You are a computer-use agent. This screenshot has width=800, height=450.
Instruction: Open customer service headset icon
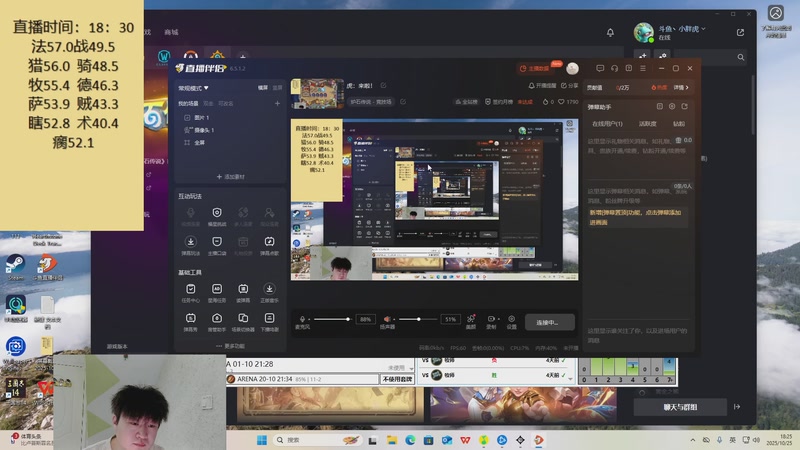[614, 68]
